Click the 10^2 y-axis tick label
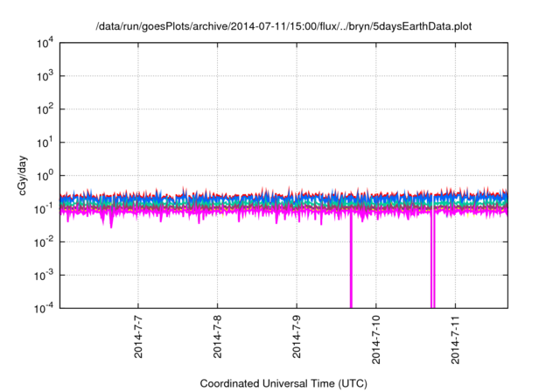 coord(45,109)
